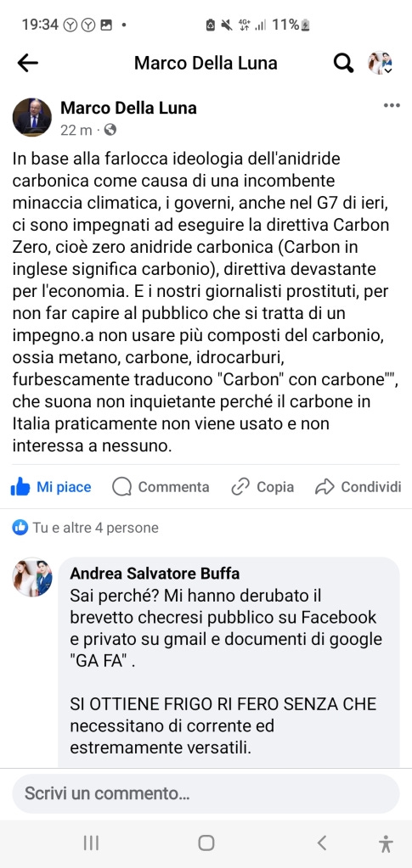Open the accessibility shortcut icon
412x868 pixels.
(x=386, y=843)
